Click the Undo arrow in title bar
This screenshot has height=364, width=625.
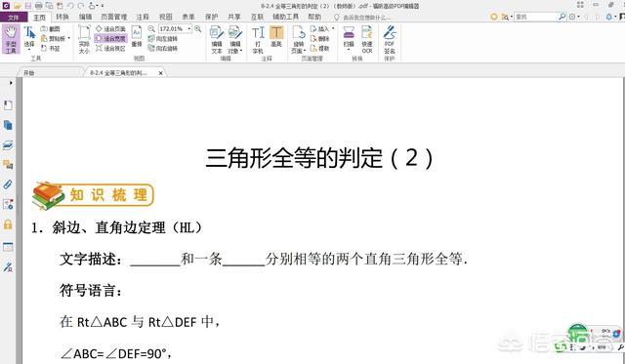coord(70,6)
